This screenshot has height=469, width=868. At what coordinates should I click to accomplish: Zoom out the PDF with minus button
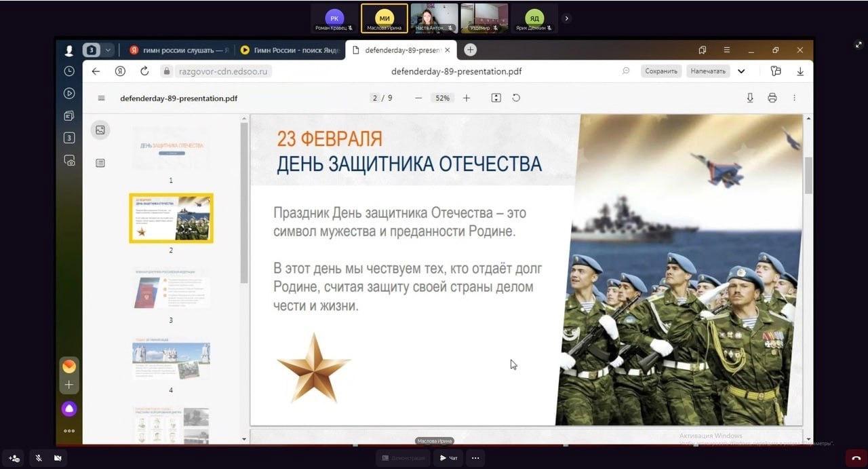coord(418,98)
